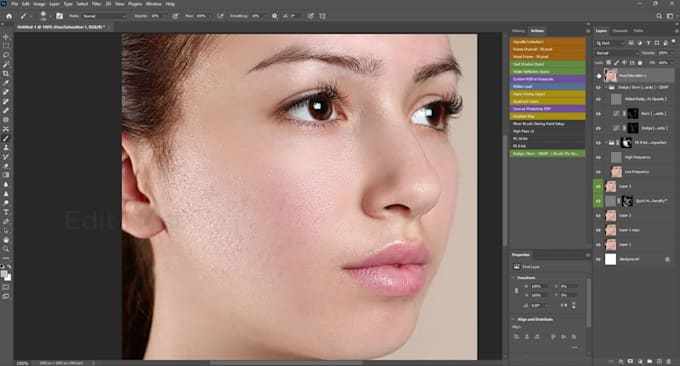Select the Rectangular Marquee tool
This screenshot has height=366, width=680.
click(x=6, y=46)
